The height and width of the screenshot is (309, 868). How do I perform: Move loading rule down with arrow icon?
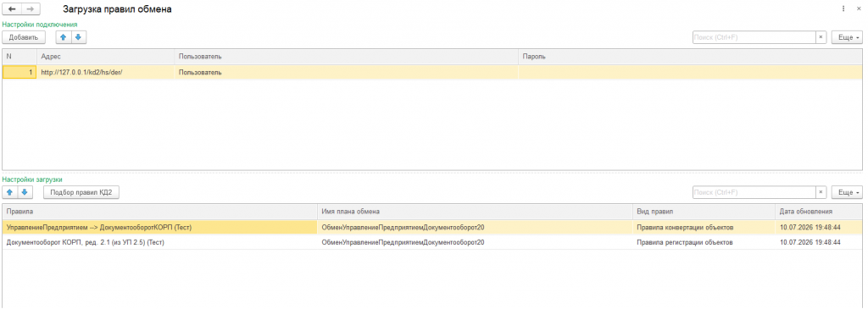[x=25, y=192]
